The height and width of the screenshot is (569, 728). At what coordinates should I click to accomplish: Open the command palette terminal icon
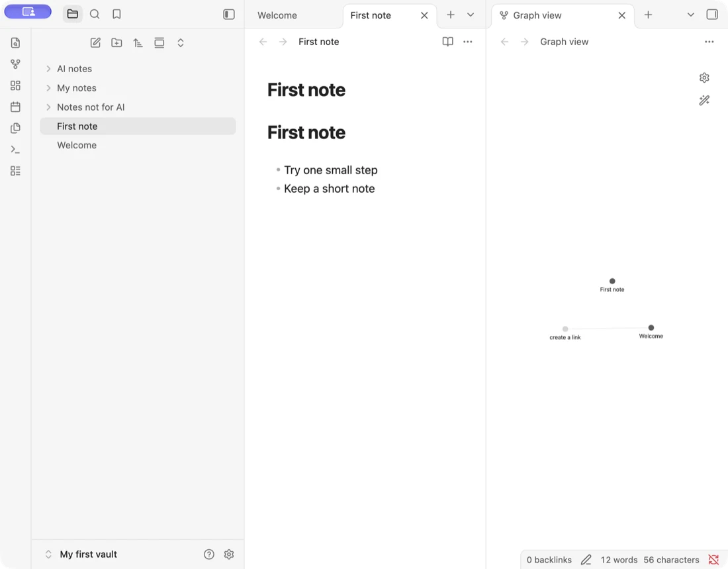15,150
